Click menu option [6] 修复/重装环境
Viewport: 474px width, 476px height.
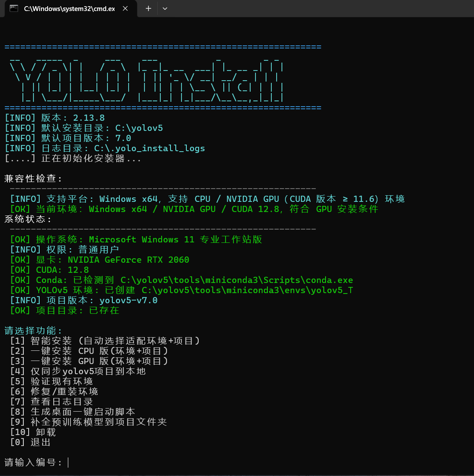tap(54, 392)
